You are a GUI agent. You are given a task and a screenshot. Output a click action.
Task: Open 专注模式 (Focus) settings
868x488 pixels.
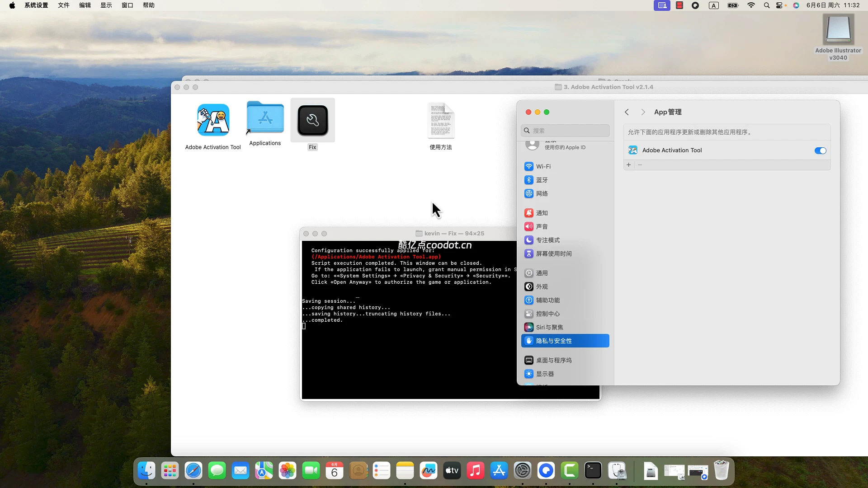565,240
